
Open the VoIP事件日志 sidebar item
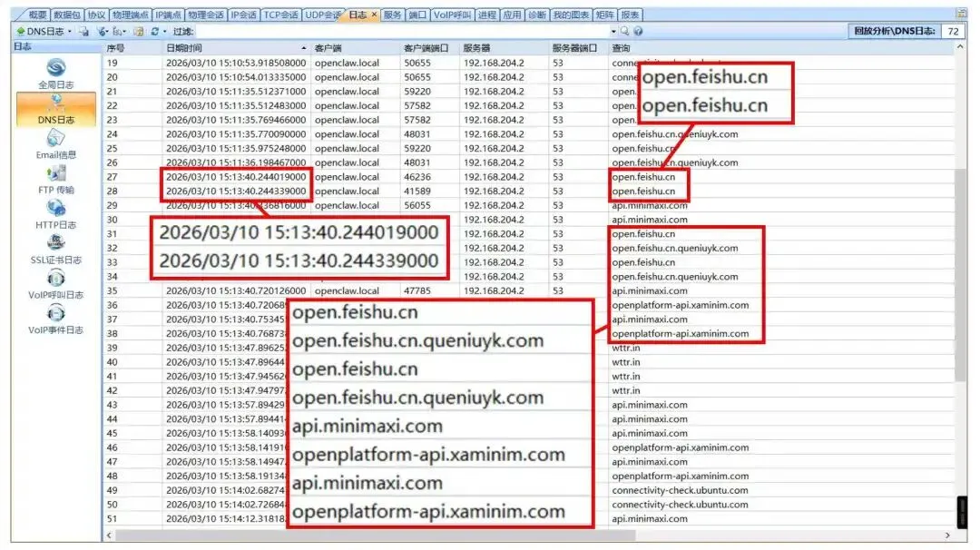(55, 319)
